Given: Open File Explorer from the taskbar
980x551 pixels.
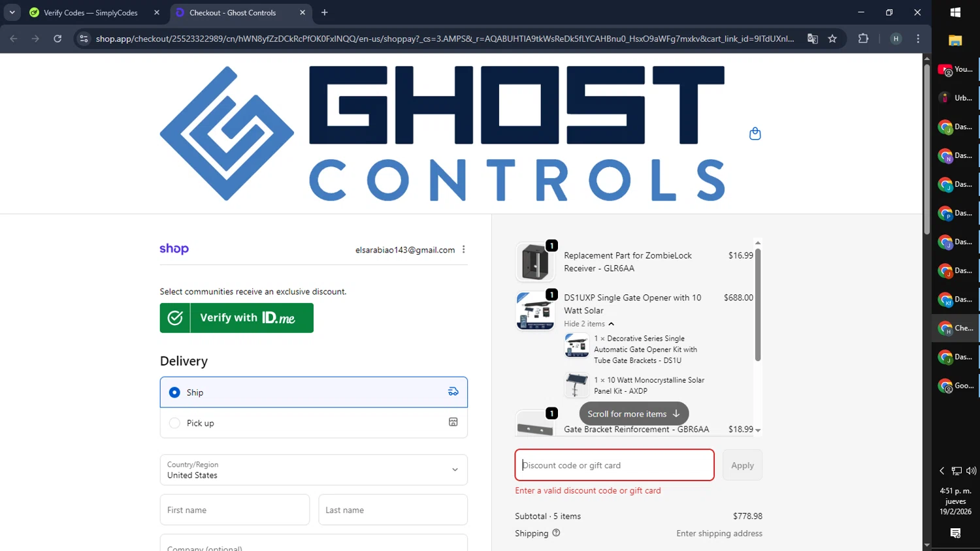Looking at the screenshot, I should (x=955, y=40).
